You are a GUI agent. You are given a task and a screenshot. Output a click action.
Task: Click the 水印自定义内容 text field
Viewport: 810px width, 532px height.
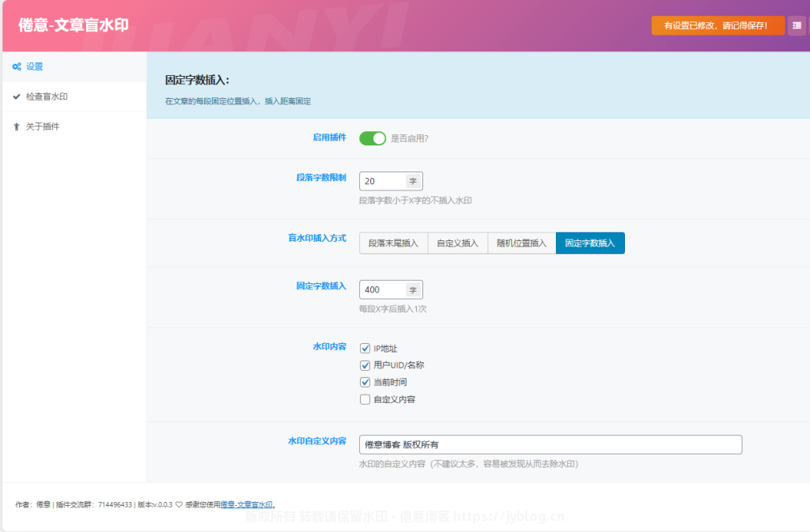[550, 444]
